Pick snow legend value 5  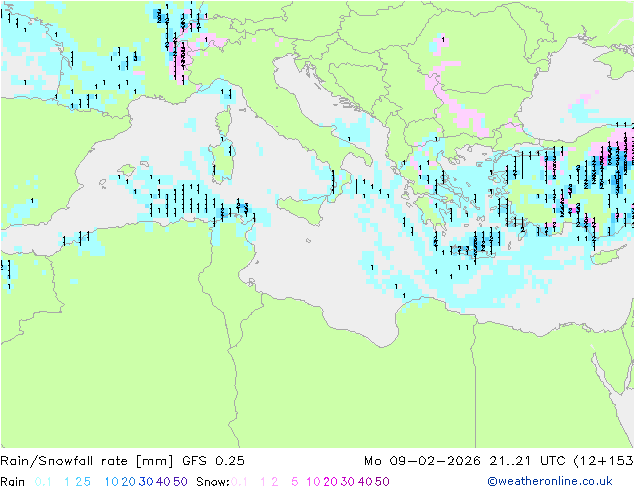coord(294,482)
